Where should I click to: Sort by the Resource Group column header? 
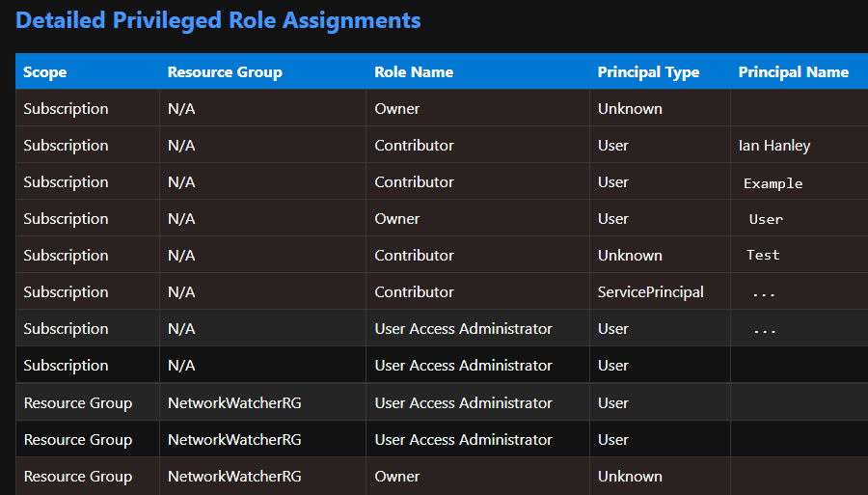225,72
